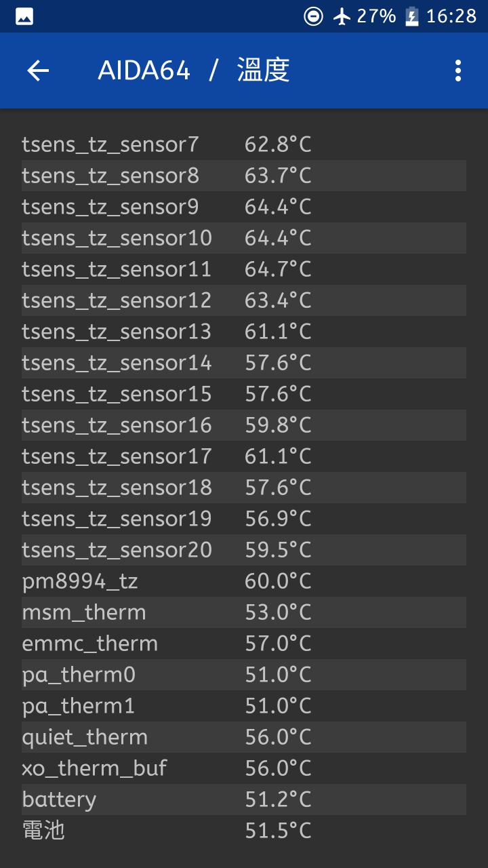Screen dimensions: 488x868
Task: Select the pa_therm1 entry
Action: click(244, 706)
